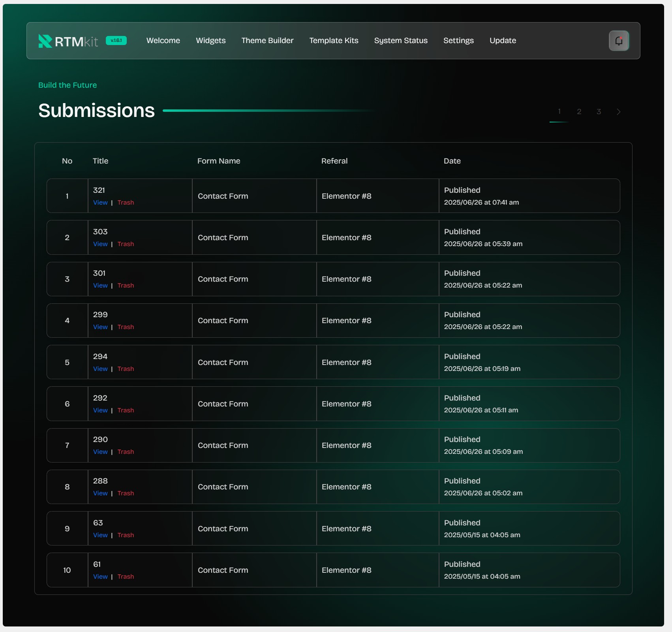Open the notifications bell icon
Viewport: 672px width, 632px height.
click(x=619, y=41)
